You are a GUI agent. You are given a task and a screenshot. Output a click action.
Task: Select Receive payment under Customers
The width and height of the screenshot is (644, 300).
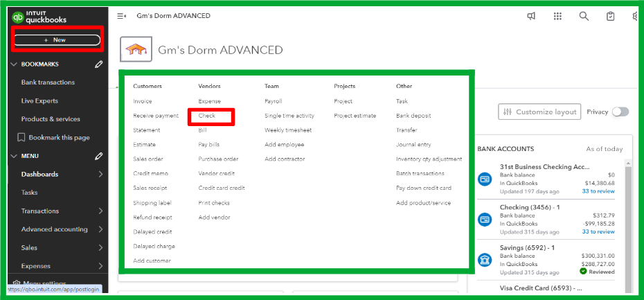click(x=156, y=116)
